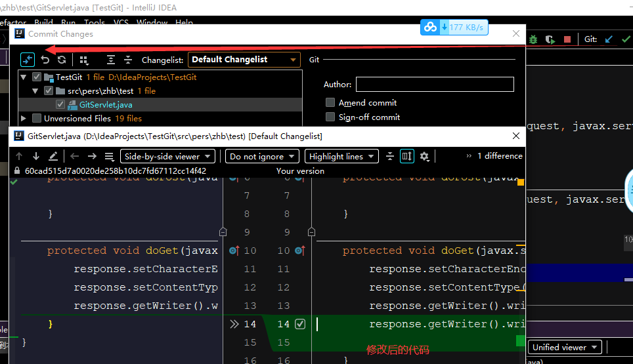Open the Highlight lines dropdown

(341, 156)
